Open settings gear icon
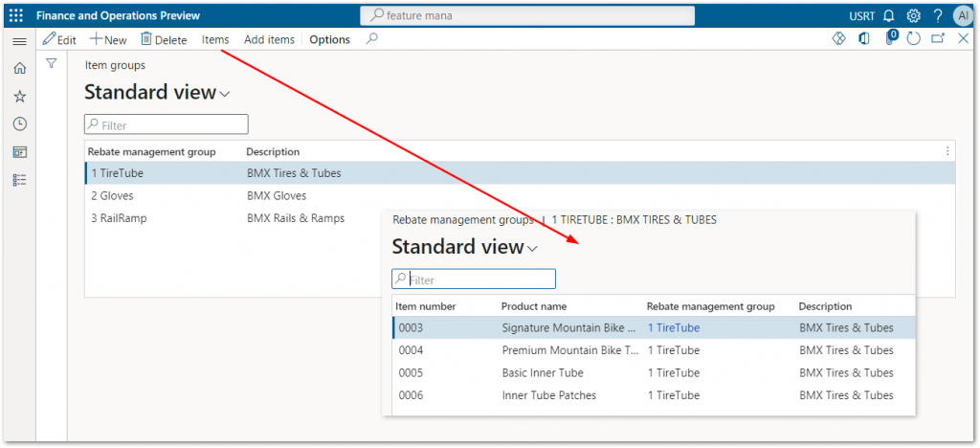The image size is (980, 448). coord(913,15)
